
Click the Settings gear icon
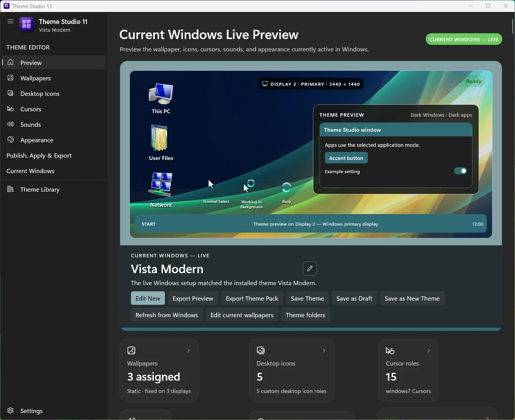point(11,411)
